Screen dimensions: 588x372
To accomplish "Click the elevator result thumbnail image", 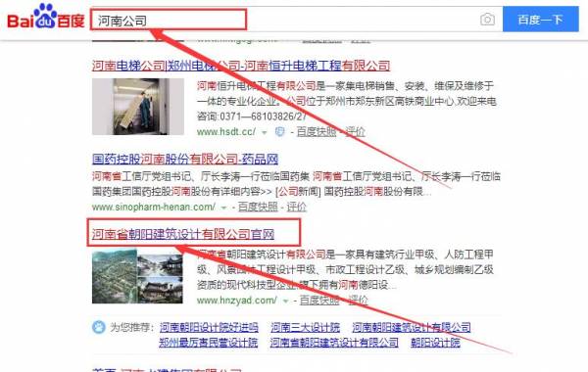I will tap(138, 107).
